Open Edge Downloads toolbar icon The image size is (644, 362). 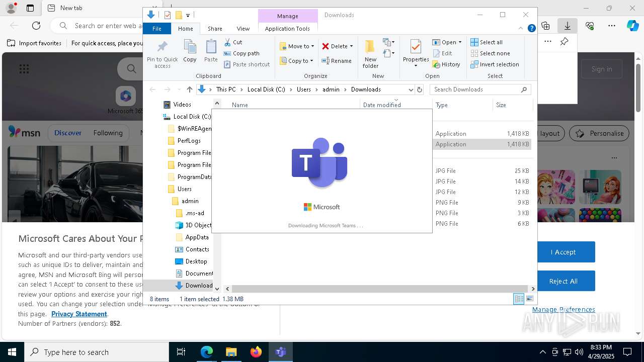click(567, 26)
